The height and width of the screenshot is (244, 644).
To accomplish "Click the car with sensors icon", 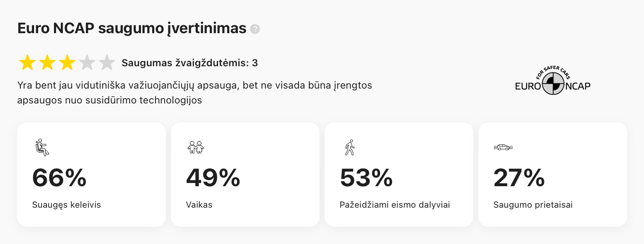I will coord(503,147).
